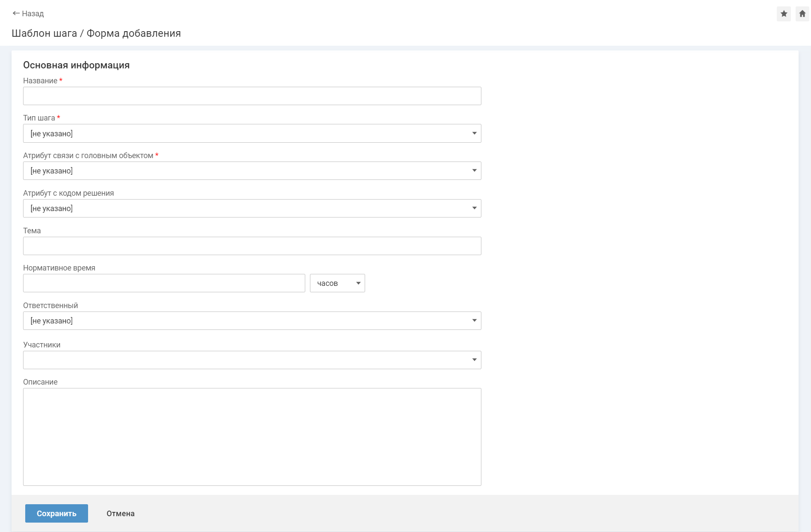Click inside the Описание text area

(252, 437)
